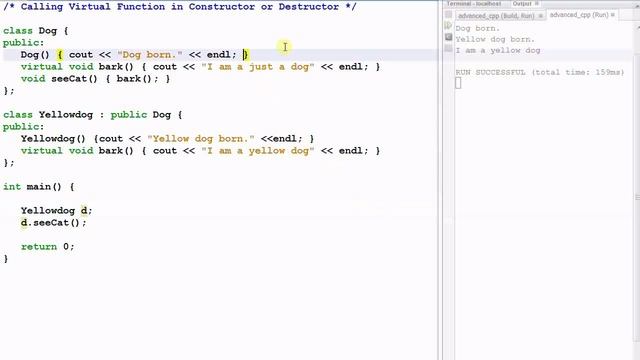This screenshot has height=360, width=640.
Task: Click the "I am a yellow dog" string in code
Action: (x=258, y=151)
